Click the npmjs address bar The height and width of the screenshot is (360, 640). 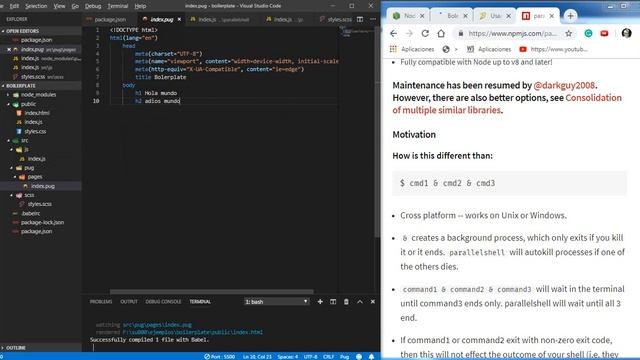(513, 33)
